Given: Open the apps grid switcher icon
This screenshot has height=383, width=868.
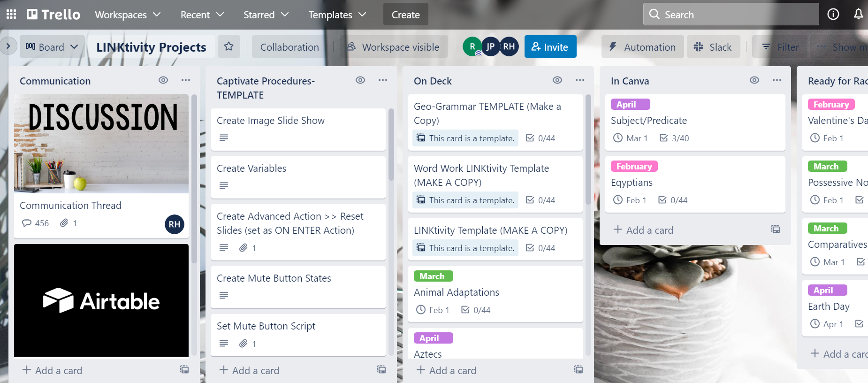Looking at the screenshot, I should tap(11, 15).
